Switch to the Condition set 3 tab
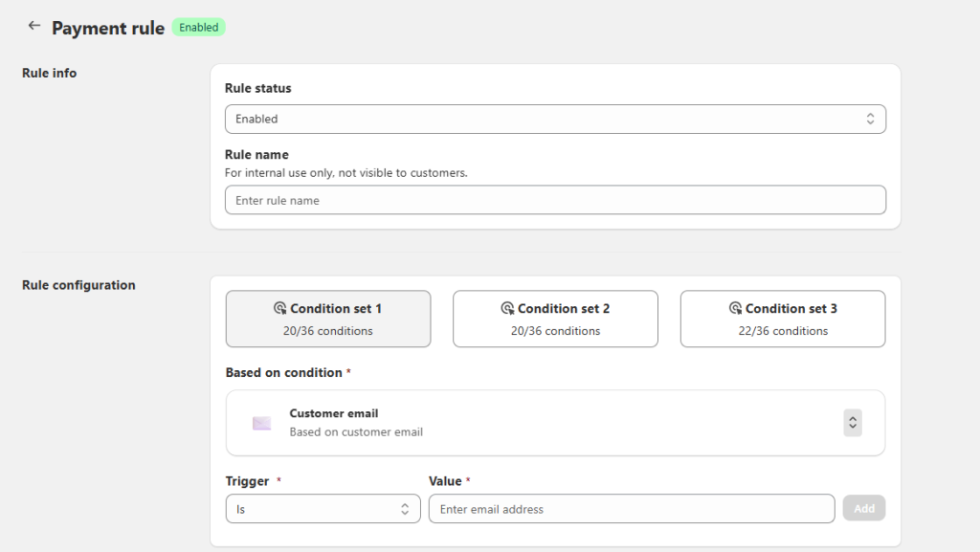This screenshot has height=552, width=980. click(x=783, y=319)
